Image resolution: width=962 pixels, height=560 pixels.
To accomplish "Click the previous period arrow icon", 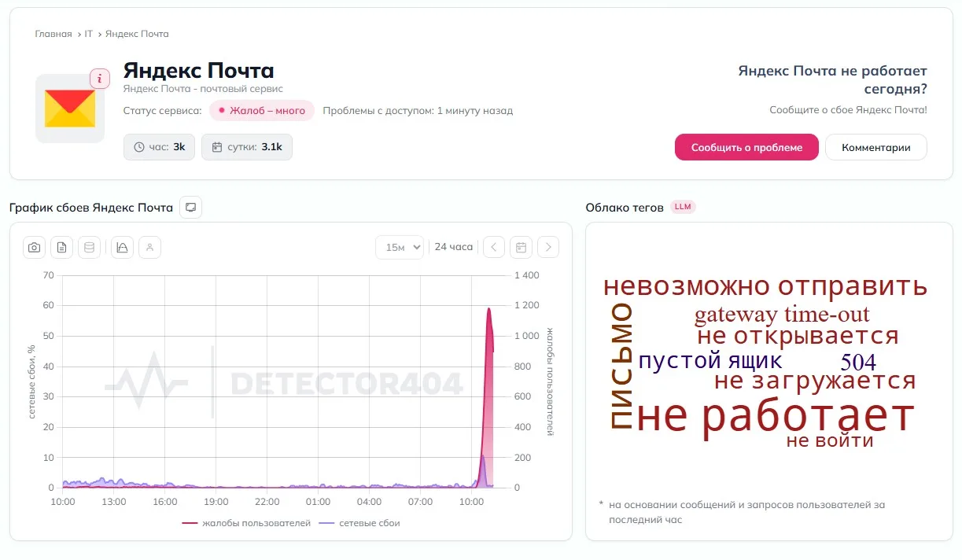I will coord(493,247).
